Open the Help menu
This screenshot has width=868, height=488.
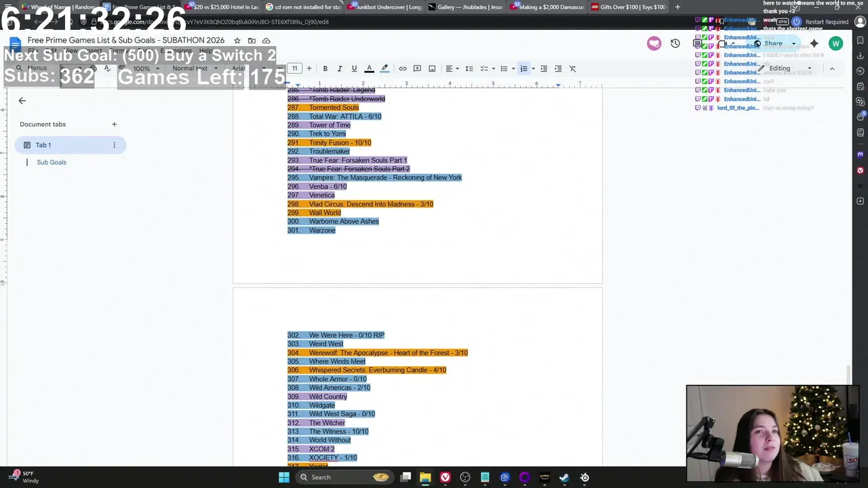click(x=205, y=52)
